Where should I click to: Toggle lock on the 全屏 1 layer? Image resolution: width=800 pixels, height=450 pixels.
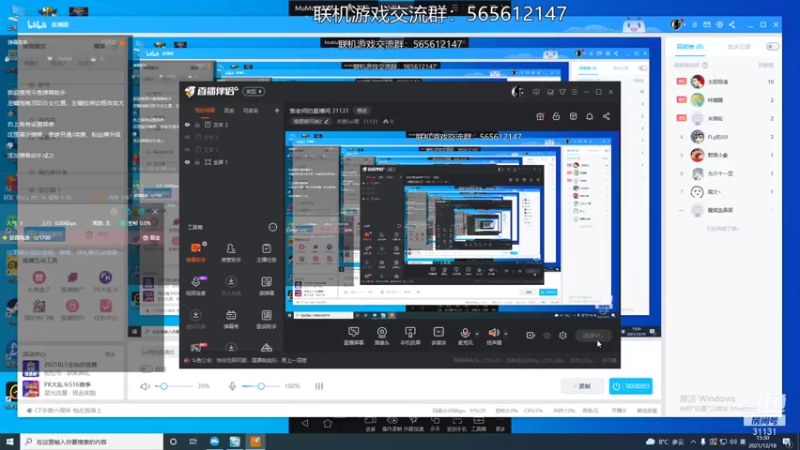[197, 162]
